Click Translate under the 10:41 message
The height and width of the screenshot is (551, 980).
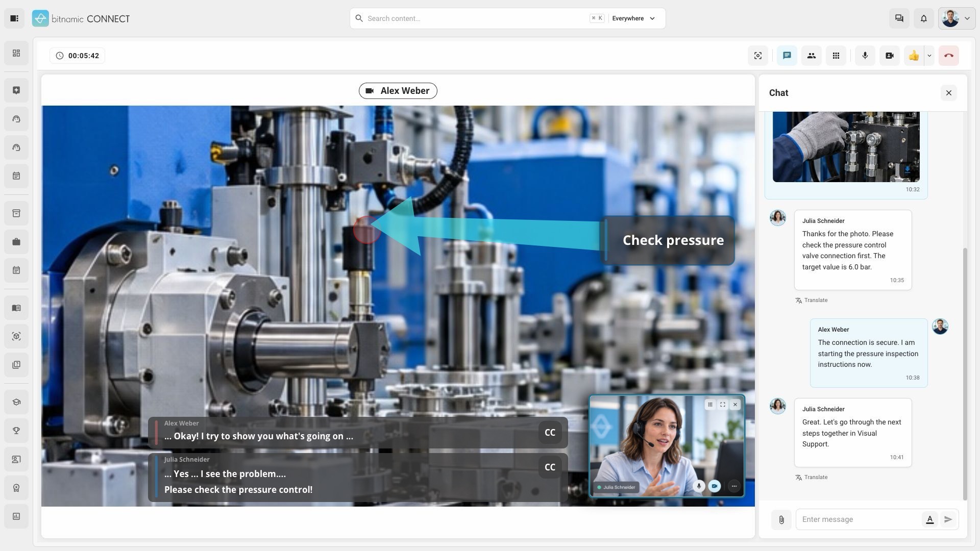[x=812, y=478]
